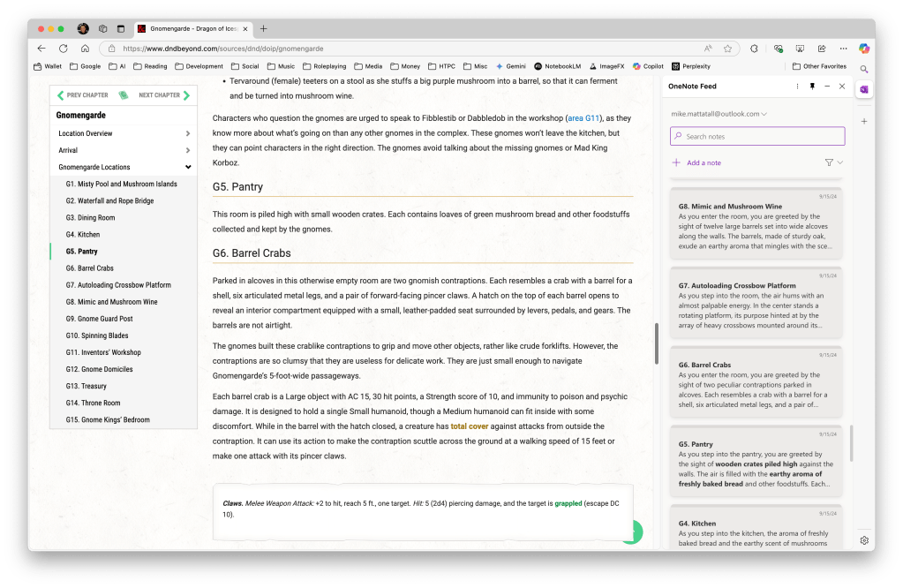Click the Copilot icon in browser toolbar
Screen dimensions: 903x588
(x=864, y=49)
